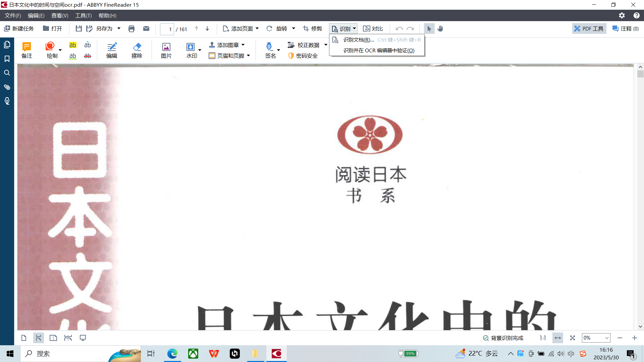The image size is (644, 362).
Task: Expand the Save As (另存为) dropdown arrow
Action: click(x=119, y=29)
